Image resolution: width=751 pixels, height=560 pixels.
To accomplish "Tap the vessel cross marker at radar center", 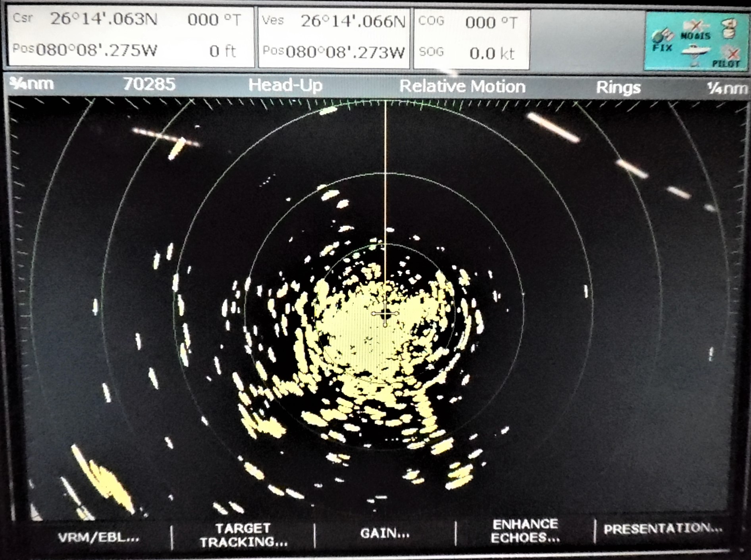I will pyautogui.click(x=385, y=314).
